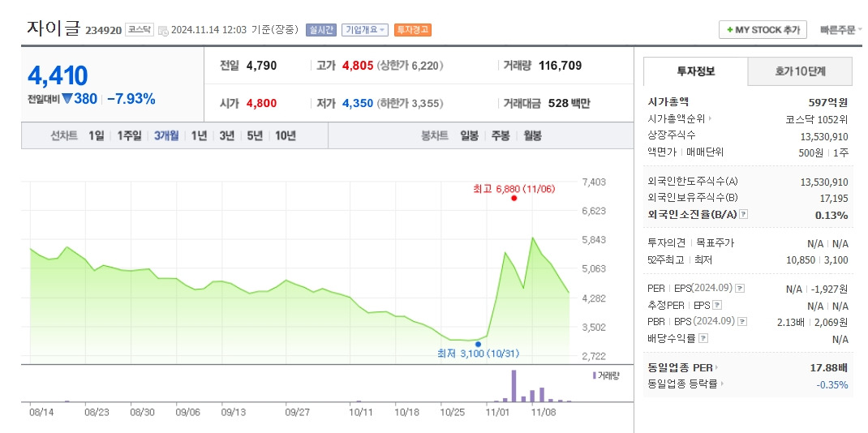The width and height of the screenshot is (868, 433).
Task: Click the 시가 value 4,800
Action: coord(261,104)
